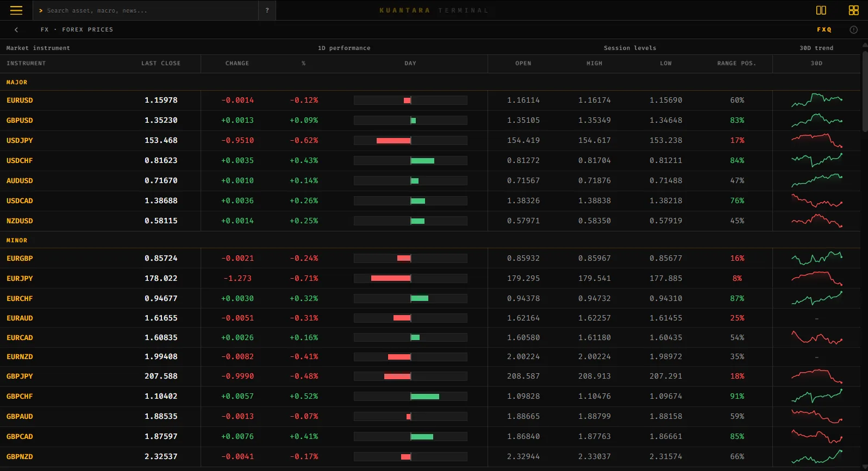Select GBPCAD percent change +0.41%
This screenshot has width=868, height=471.
click(304, 437)
